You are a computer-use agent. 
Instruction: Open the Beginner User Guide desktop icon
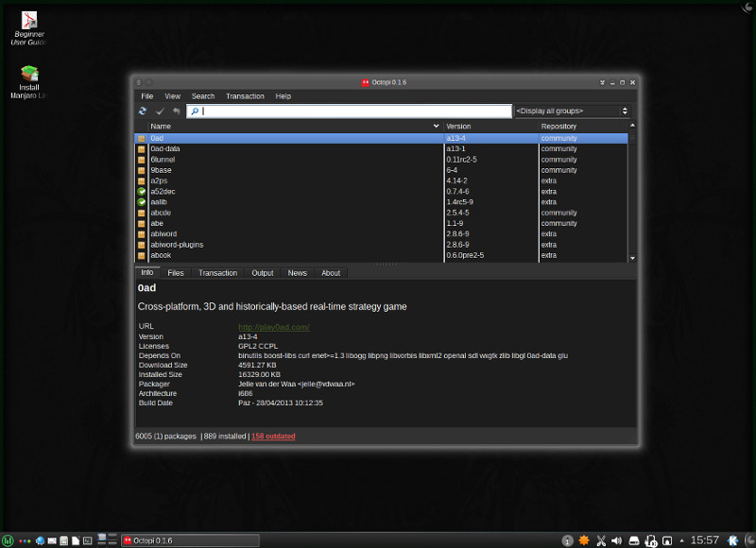coord(28,28)
